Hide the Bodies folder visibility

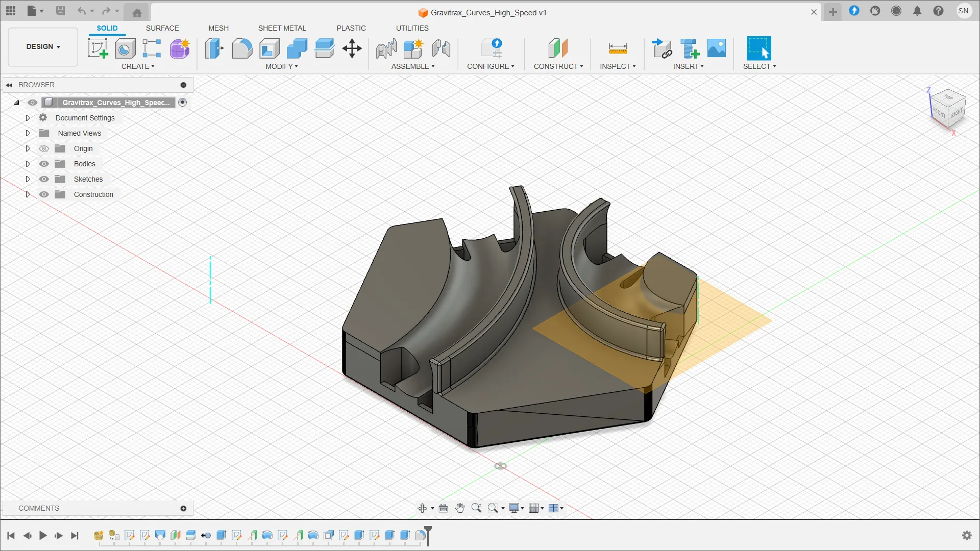coord(44,164)
